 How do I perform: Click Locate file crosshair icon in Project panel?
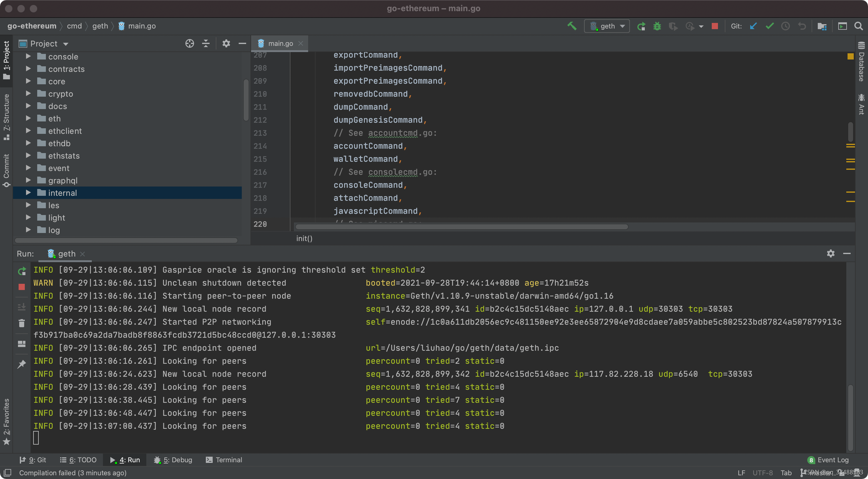point(189,43)
